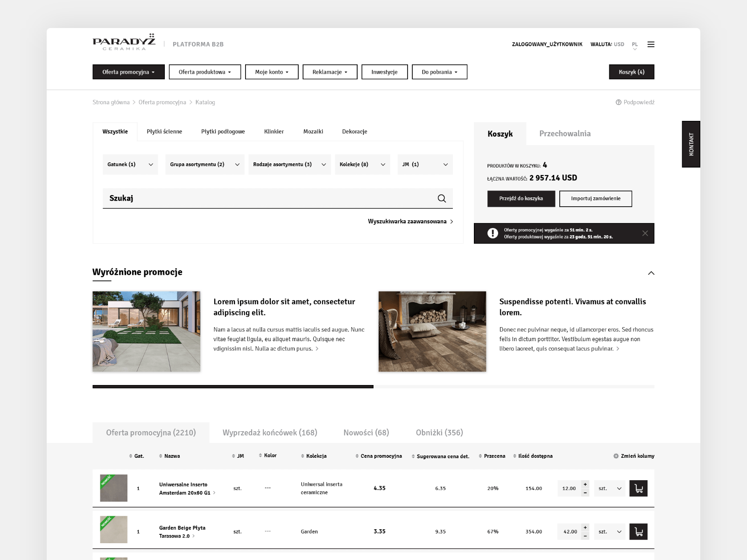
Task: Increase quantity for Garden Beige Płyta
Action: (585, 527)
